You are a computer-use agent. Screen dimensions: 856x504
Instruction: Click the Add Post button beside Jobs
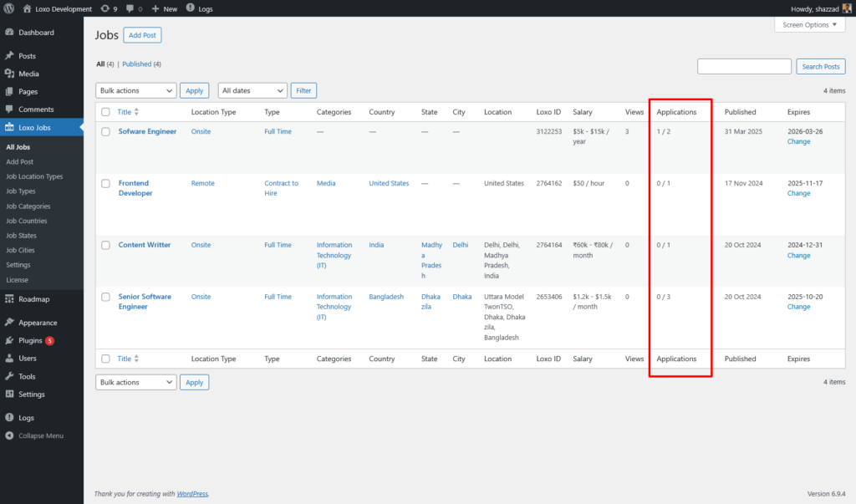pos(142,35)
